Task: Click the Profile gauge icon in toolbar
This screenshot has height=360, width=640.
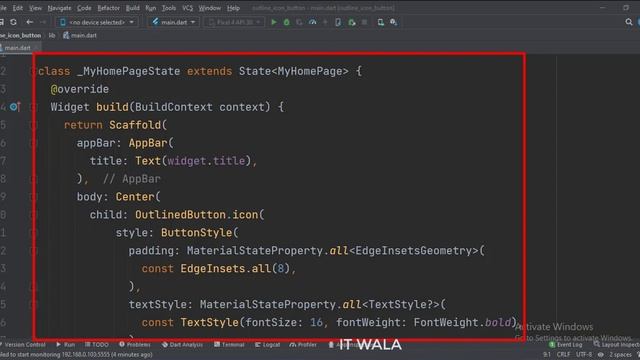Action: pos(313,22)
